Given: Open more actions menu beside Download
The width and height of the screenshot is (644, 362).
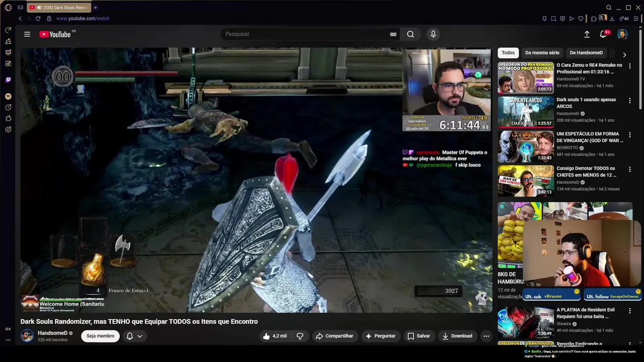Looking at the screenshot, I should (486, 336).
